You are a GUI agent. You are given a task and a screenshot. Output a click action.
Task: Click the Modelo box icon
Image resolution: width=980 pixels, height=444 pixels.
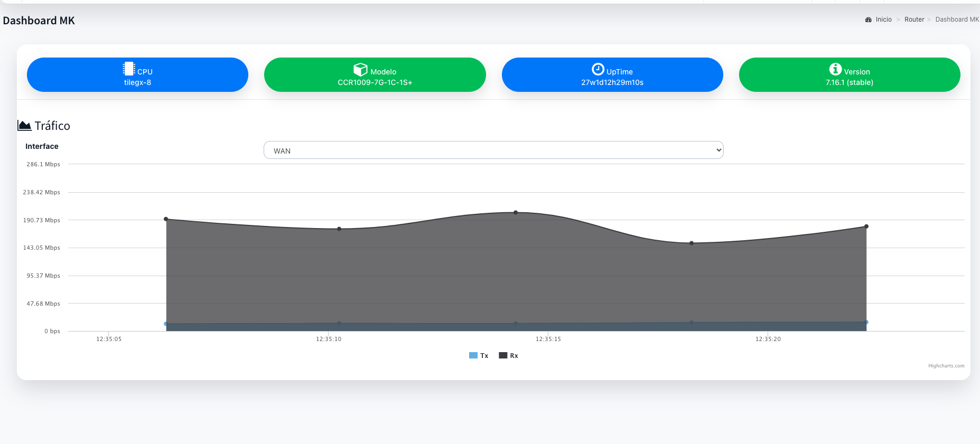(x=360, y=70)
